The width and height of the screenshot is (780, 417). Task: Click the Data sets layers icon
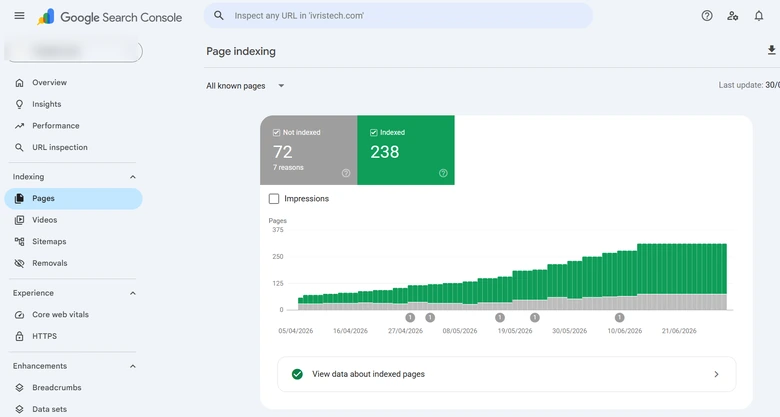tap(19, 409)
